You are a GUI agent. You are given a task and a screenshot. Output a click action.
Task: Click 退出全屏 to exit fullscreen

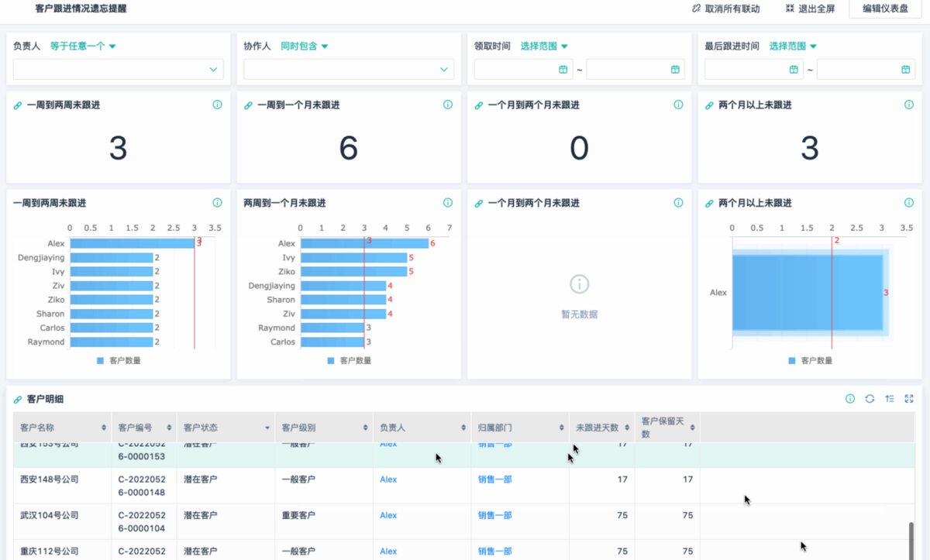[x=811, y=9]
